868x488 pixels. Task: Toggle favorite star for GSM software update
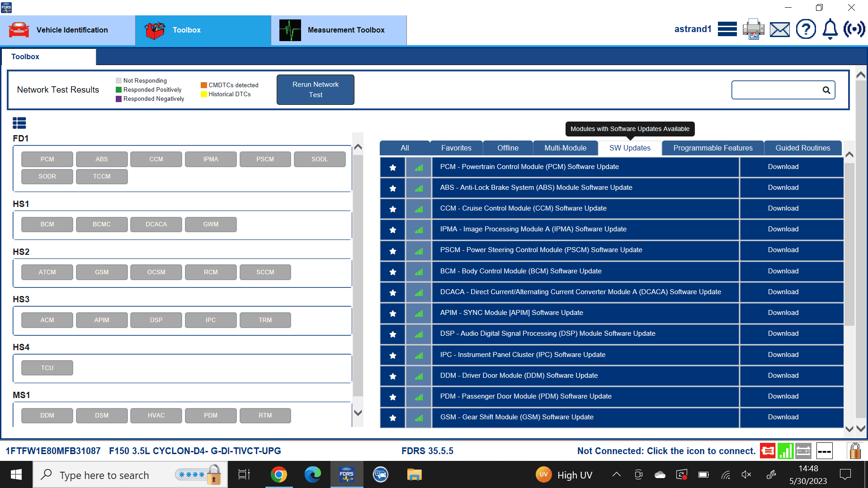[393, 418]
